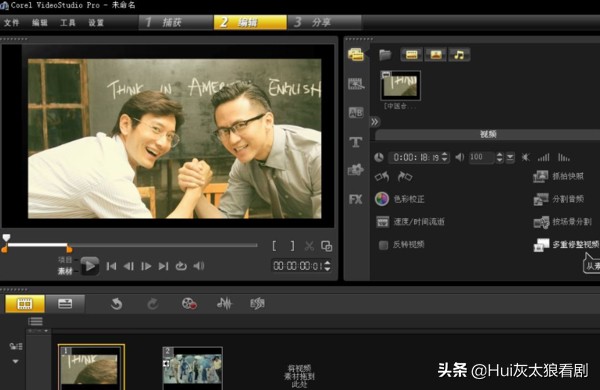
Task: Switch to 素材 clip play mode
Action: [x=65, y=271]
